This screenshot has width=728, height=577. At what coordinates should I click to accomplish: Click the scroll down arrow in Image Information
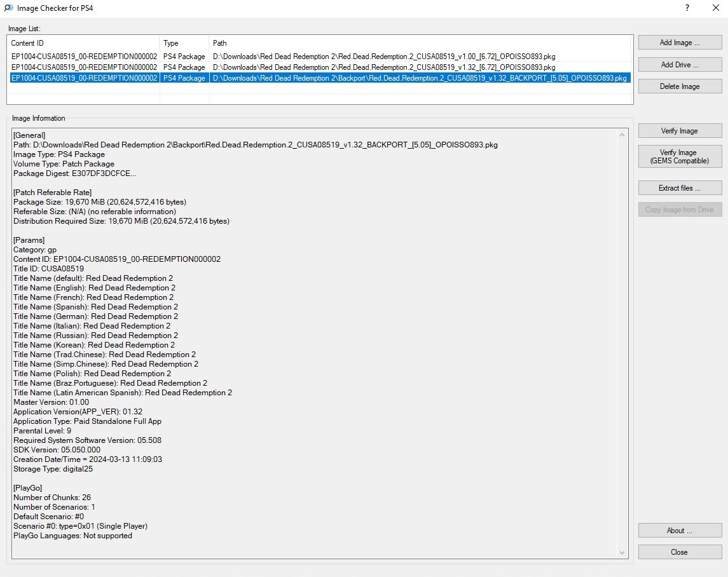622,552
